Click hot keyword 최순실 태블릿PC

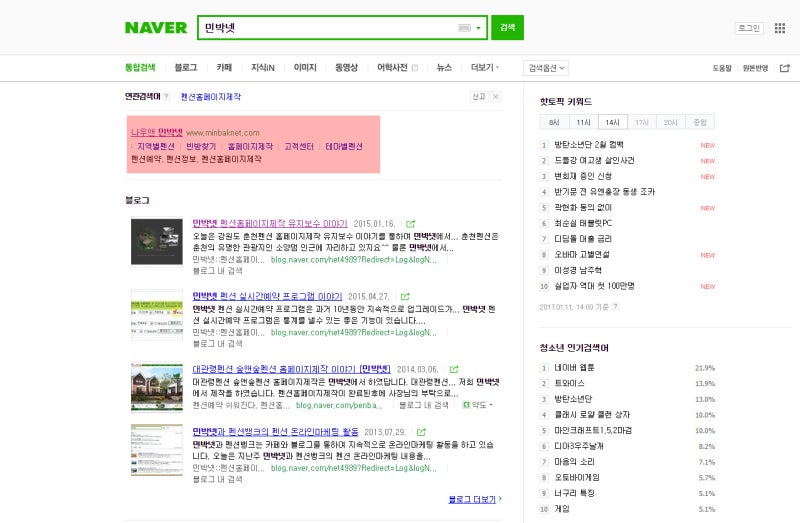pyautogui.click(x=583, y=223)
